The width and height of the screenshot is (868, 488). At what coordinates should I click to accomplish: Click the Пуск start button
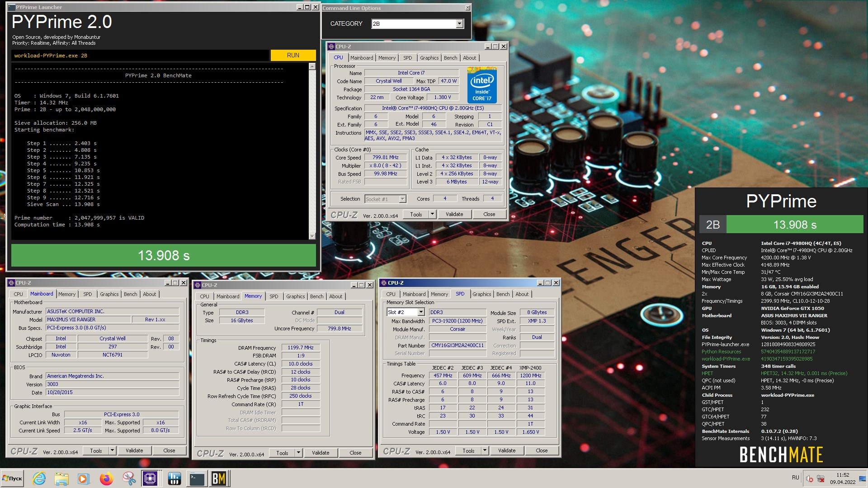pyautogui.click(x=12, y=478)
